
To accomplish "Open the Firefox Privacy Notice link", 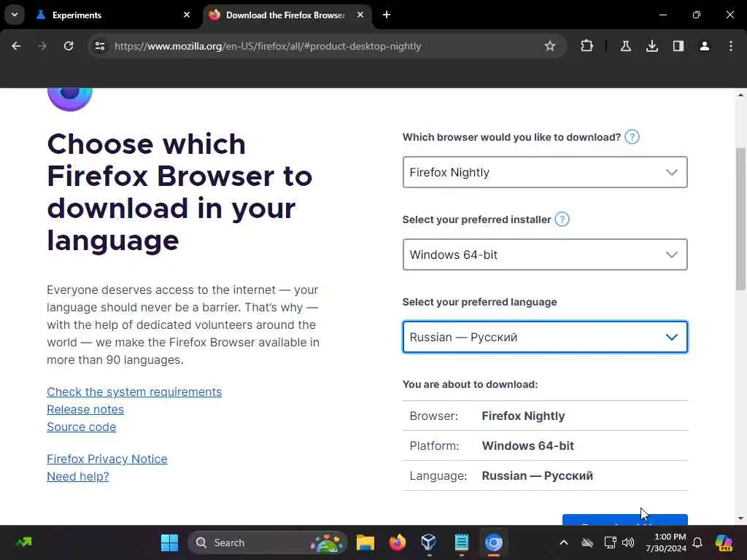I will tap(107, 459).
